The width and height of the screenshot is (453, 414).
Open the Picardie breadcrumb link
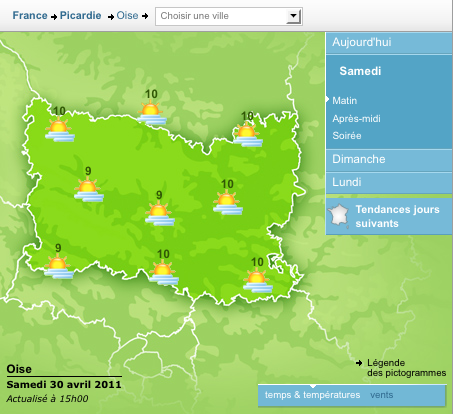80,15
